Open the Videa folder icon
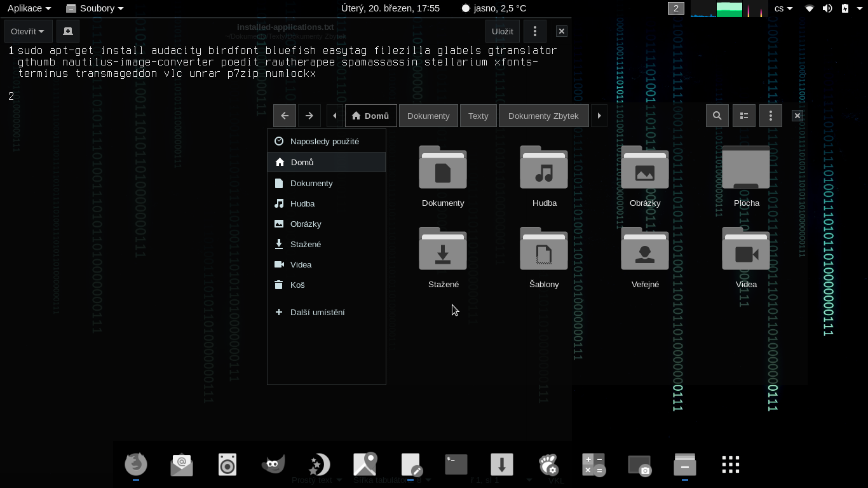 tap(746, 249)
